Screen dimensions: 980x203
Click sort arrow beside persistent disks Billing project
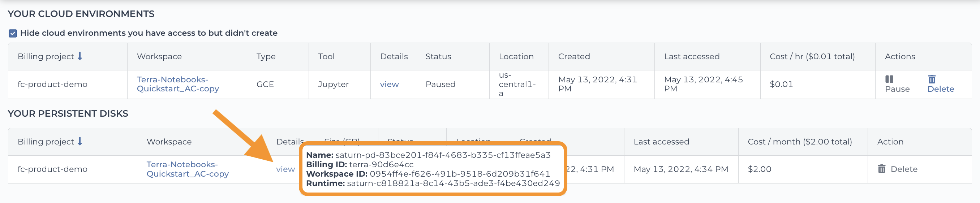point(80,142)
